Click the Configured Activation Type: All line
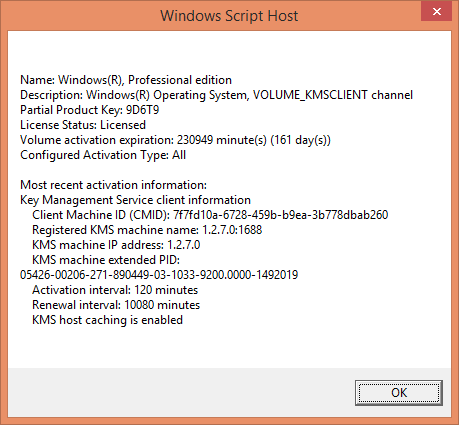 [x=103, y=155]
